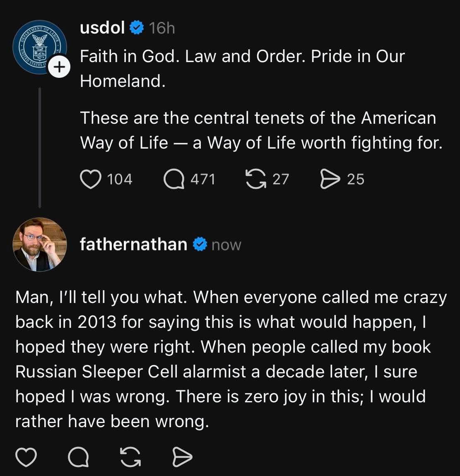Image resolution: width=460 pixels, height=476 pixels.
Task: Like the fathernathan reply
Action: (x=26, y=457)
